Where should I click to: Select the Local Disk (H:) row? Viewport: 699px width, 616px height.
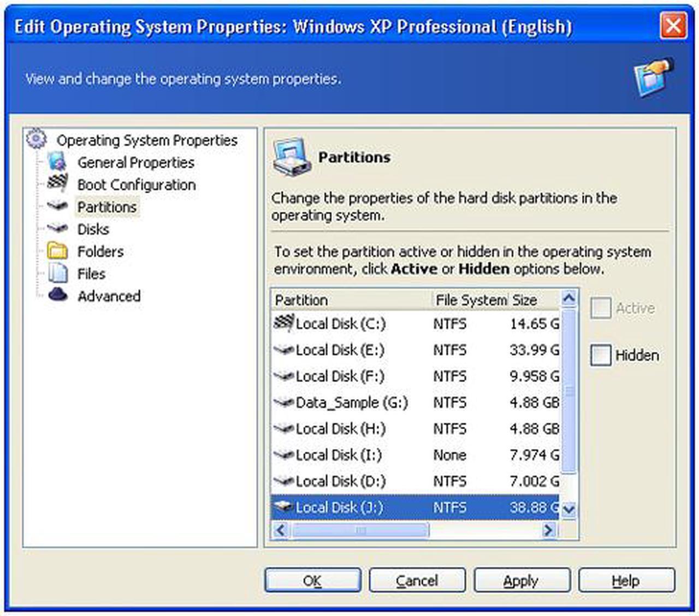point(416,429)
